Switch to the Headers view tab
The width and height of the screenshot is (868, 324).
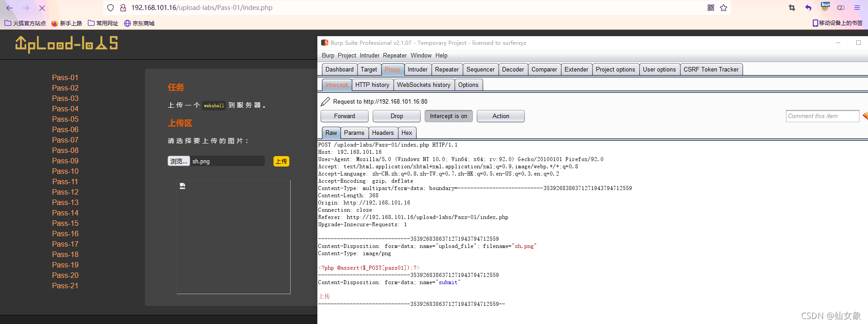pyautogui.click(x=383, y=133)
